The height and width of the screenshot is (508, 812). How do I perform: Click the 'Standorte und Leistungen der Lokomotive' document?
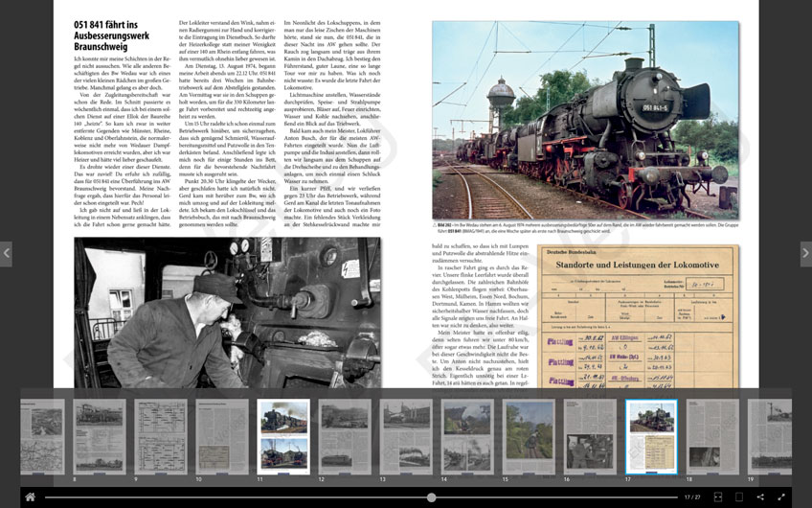638,316
